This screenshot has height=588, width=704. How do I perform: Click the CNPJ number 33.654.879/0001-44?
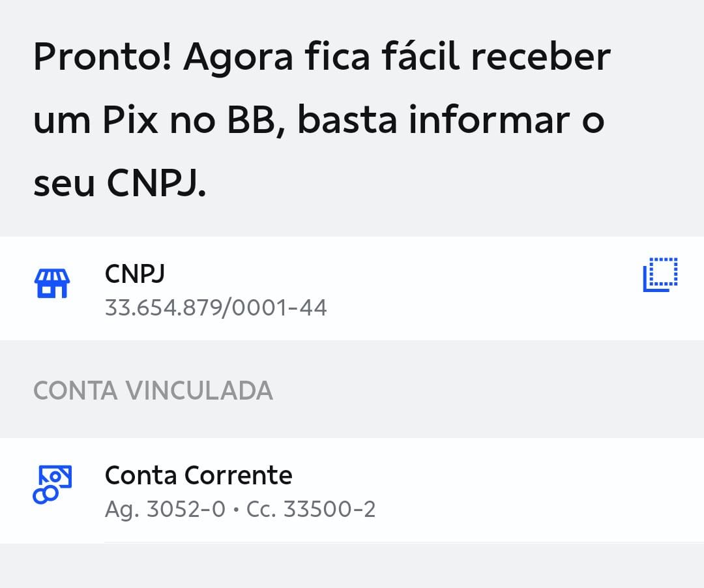pos(216,307)
